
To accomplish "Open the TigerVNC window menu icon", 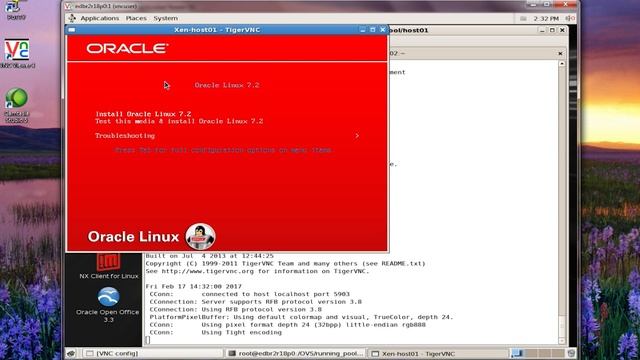I will point(72,30).
